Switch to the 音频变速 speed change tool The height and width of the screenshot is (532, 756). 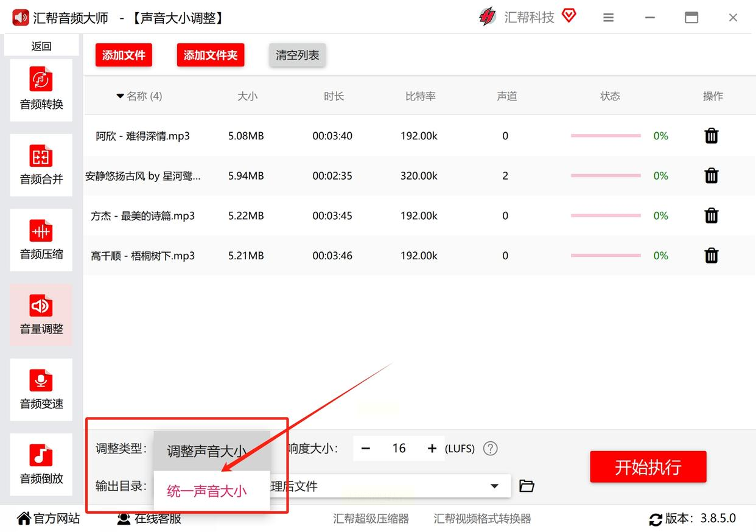coord(41,389)
